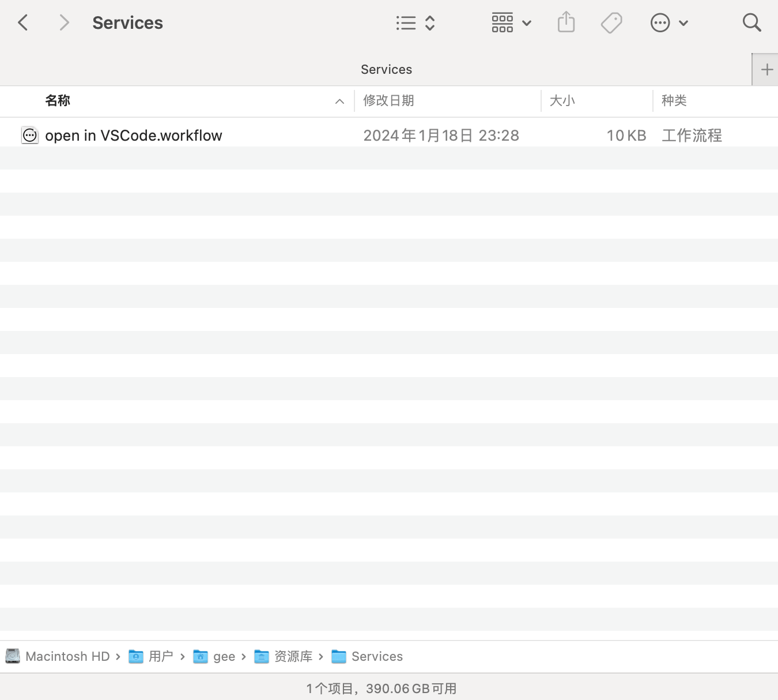Open the group-by grid dropdown
This screenshot has width=778, height=700.
511,23
